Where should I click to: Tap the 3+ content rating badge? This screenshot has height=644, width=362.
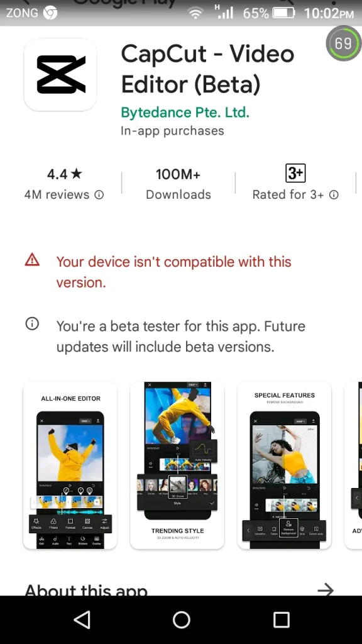pyautogui.click(x=295, y=174)
